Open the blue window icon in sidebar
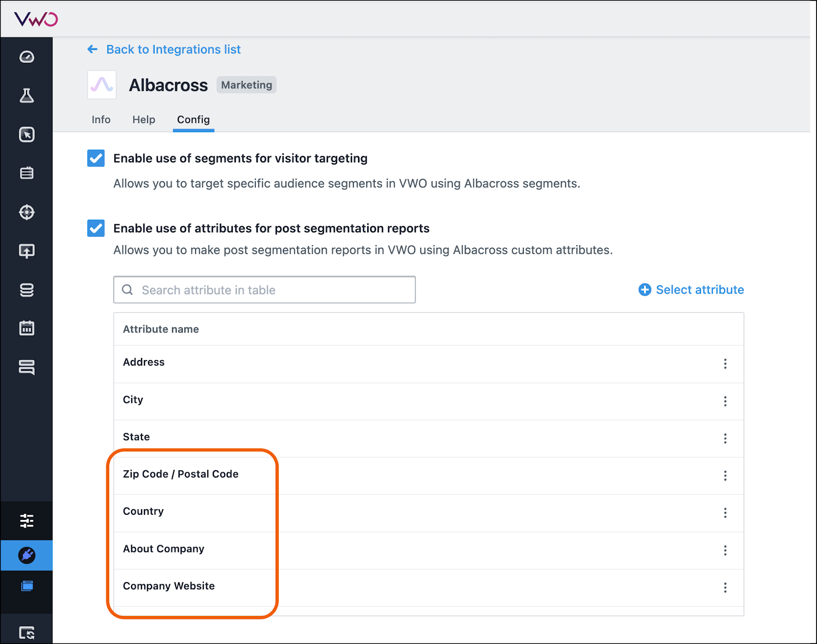The width and height of the screenshot is (817, 644). coord(27,586)
